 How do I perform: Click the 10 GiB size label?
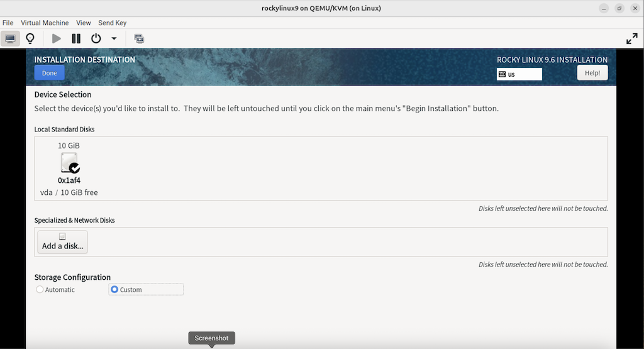click(69, 146)
